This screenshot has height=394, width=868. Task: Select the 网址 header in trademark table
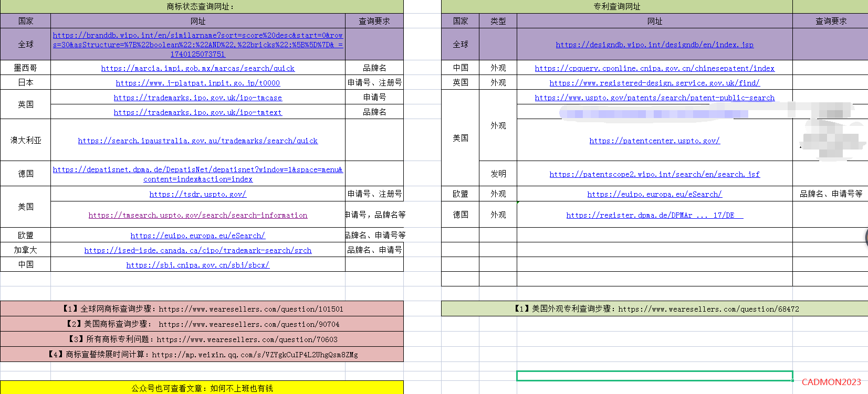[198, 21]
